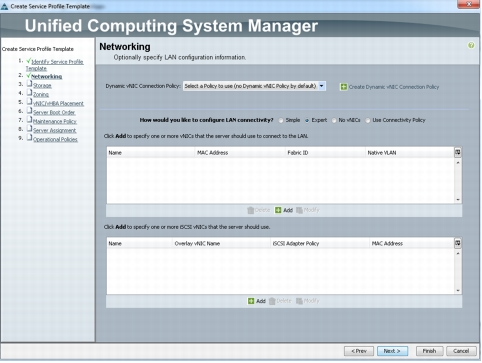Sort vNIC table by Name column
The image size is (482, 363).
151,153
